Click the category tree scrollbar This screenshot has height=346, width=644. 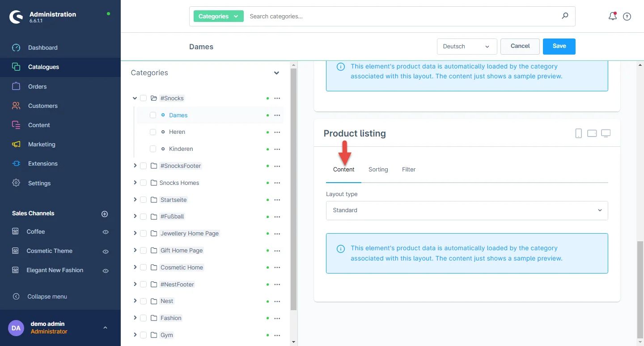[293, 188]
